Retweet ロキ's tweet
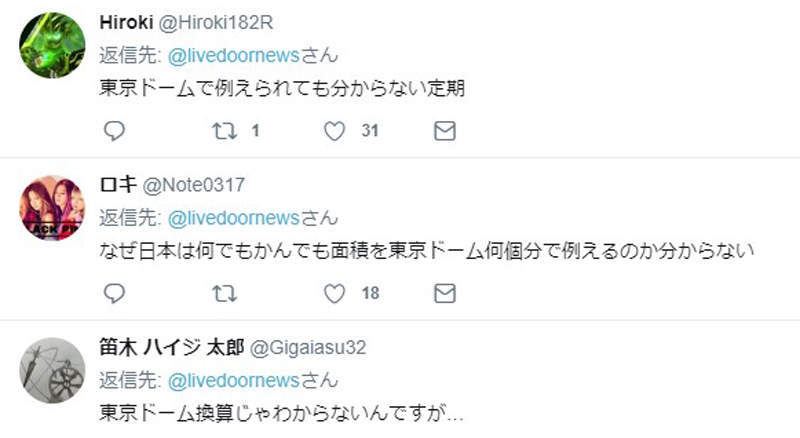 pyautogui.click(x=224, y=294)
